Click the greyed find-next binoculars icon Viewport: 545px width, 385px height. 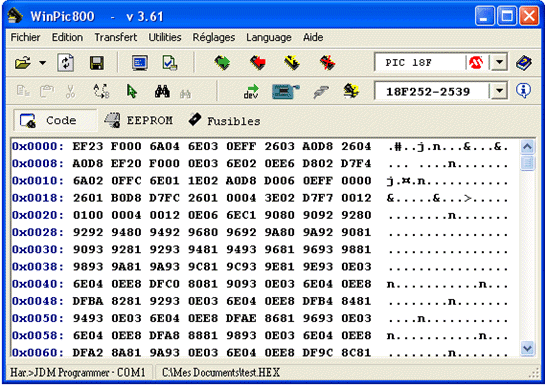pos(185,93)
